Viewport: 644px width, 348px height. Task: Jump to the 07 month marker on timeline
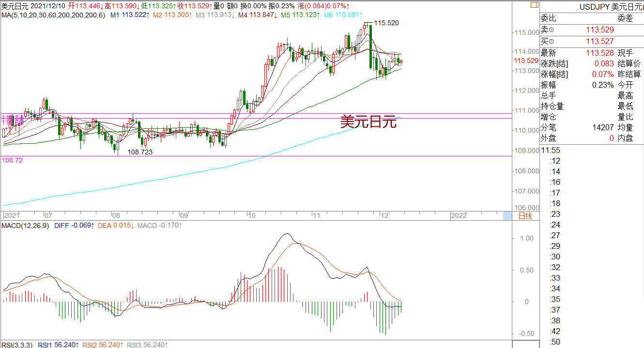tap(47, 215)
